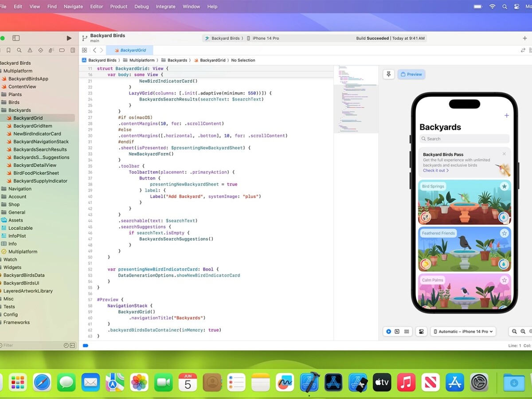The height and width of the screenshot is (399, 532).
Task: Click the Check it out link
Action: pyautogui.click(x=436, y=171)
